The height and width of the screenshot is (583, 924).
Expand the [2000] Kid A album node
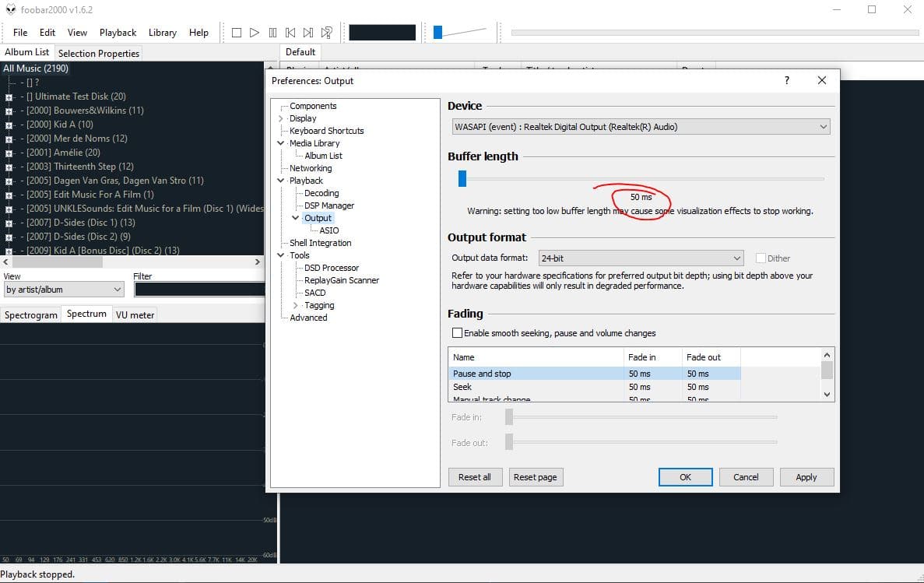(9, 125)
